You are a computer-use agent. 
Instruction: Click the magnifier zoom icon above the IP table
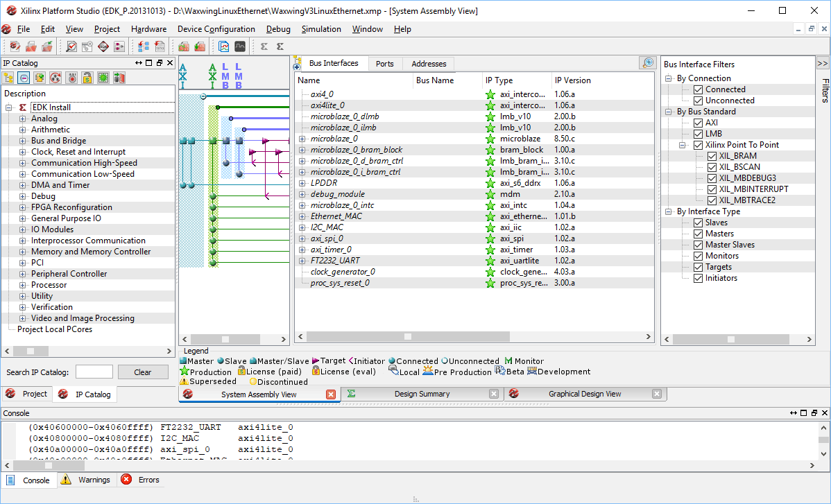coord(647,63)
